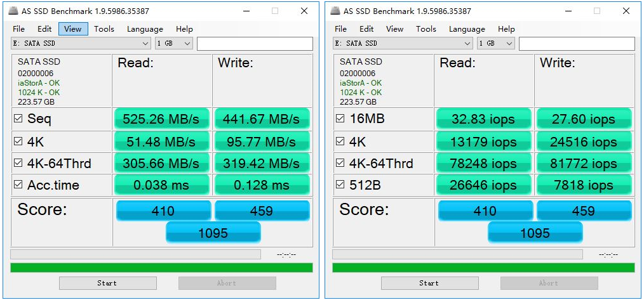Open Language menu in right window
644x300 pixels.
467,29
